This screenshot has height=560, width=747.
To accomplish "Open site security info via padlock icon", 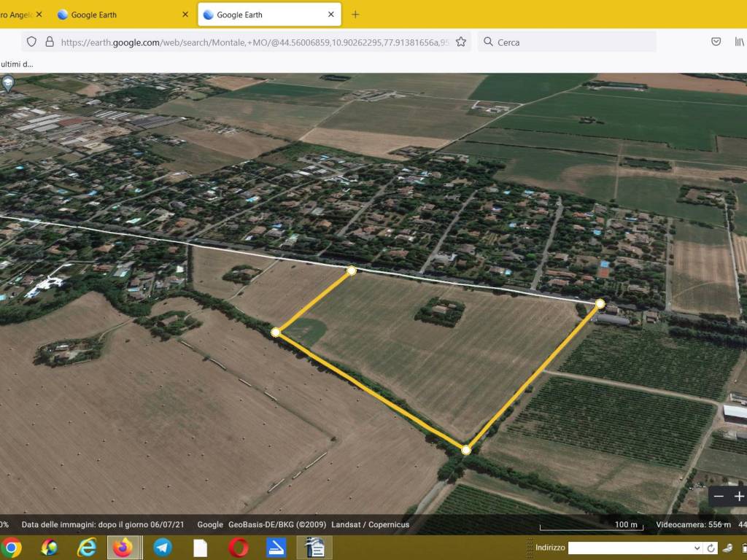I will pyautogui.click(x=50, y=42).
